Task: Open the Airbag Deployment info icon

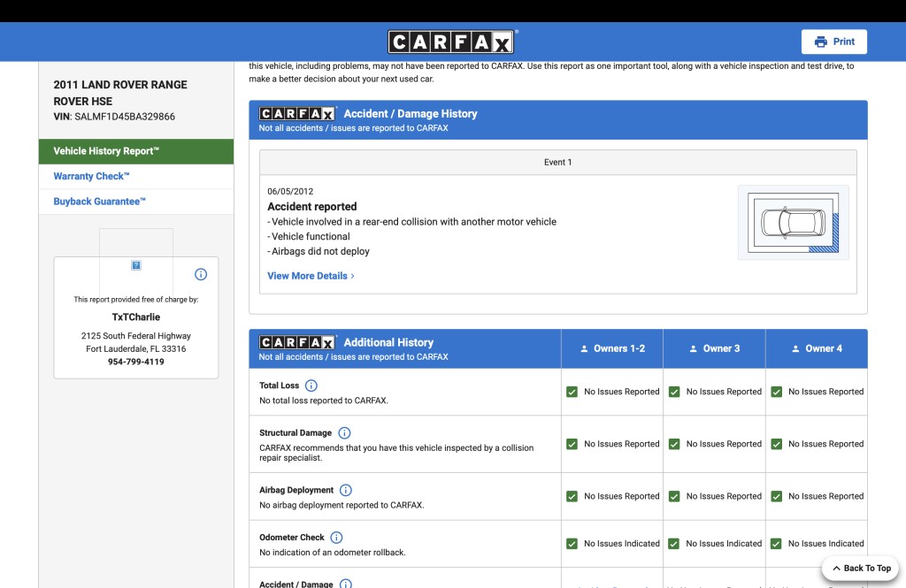Action: coord(346,490)
